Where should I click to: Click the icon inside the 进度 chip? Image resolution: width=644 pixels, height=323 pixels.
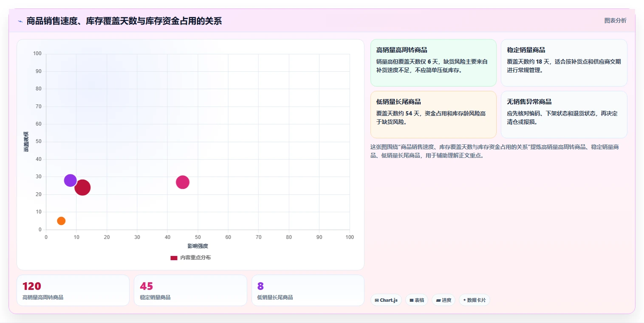(438, 300)
